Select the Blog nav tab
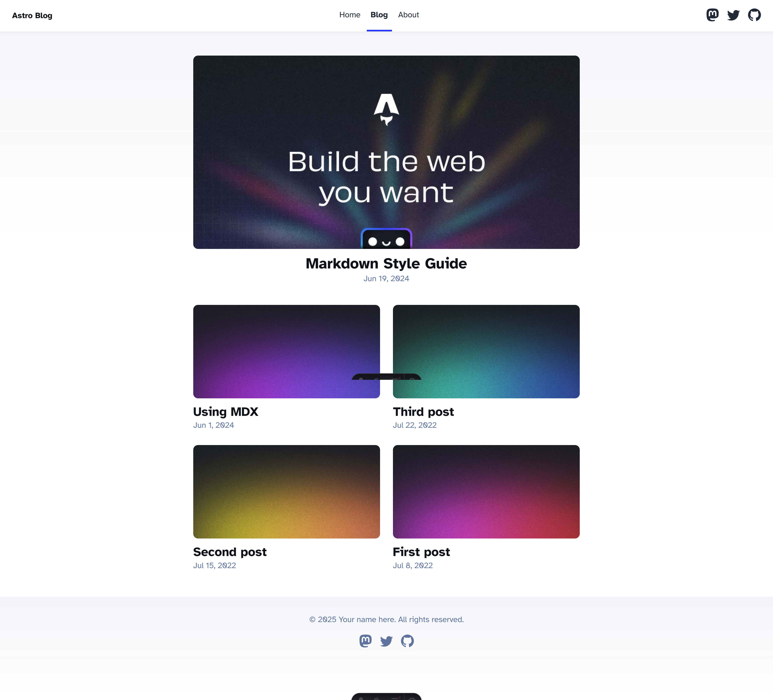The width and height of the screenshot is (773, 700). click(379, 15)
